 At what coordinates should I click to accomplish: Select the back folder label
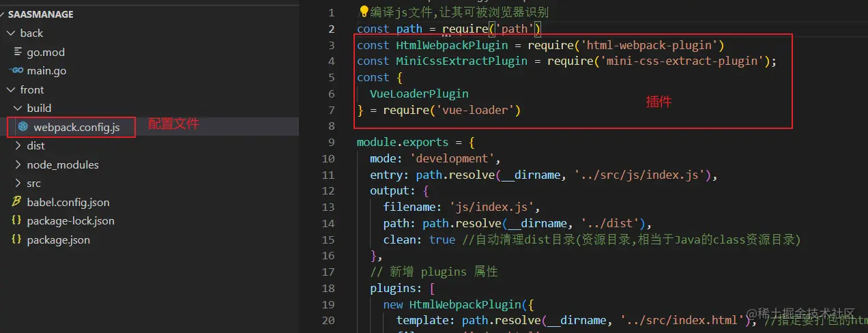click(31, 33)
